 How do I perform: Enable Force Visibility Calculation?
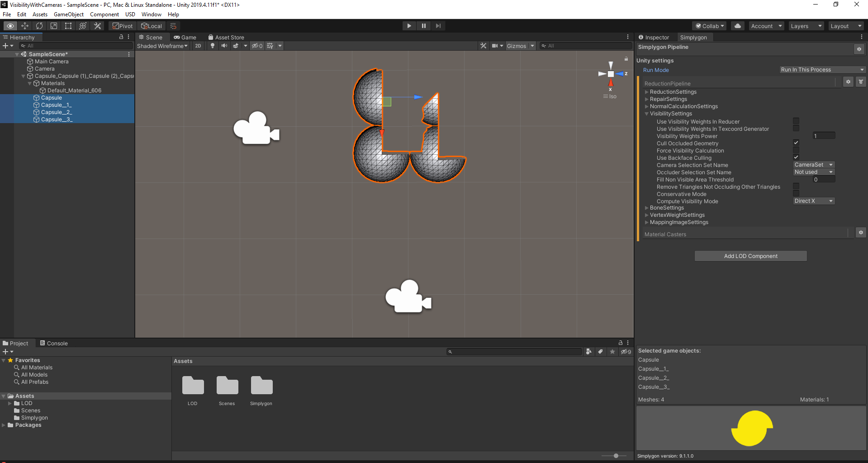(796, 150)
